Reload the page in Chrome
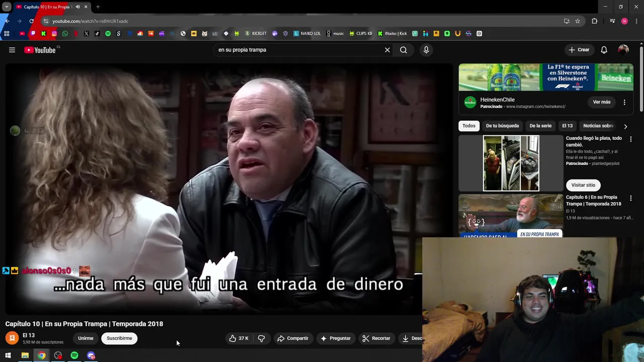This screenshot has width=644, height=362. coord(32,21)
